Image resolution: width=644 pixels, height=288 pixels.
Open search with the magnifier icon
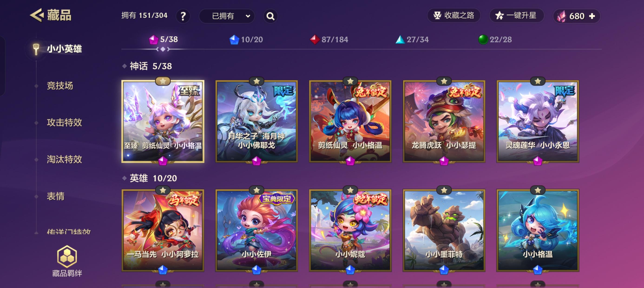270,16
